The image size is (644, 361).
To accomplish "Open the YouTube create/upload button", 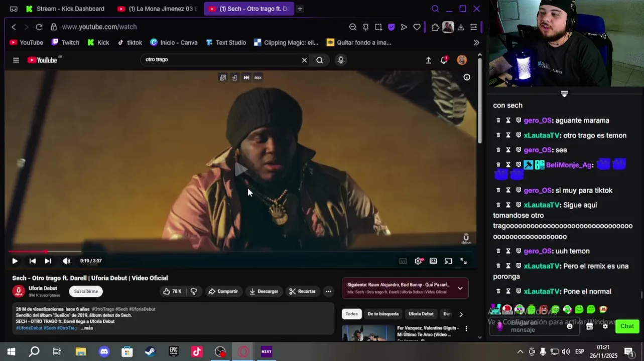I will [x=428, y=60].
